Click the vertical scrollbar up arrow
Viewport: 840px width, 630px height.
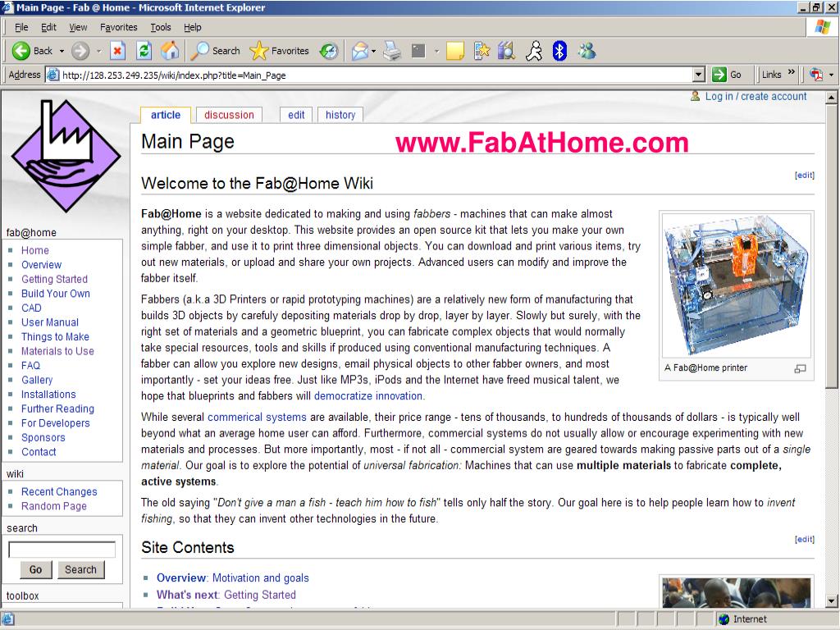point(832,98)
